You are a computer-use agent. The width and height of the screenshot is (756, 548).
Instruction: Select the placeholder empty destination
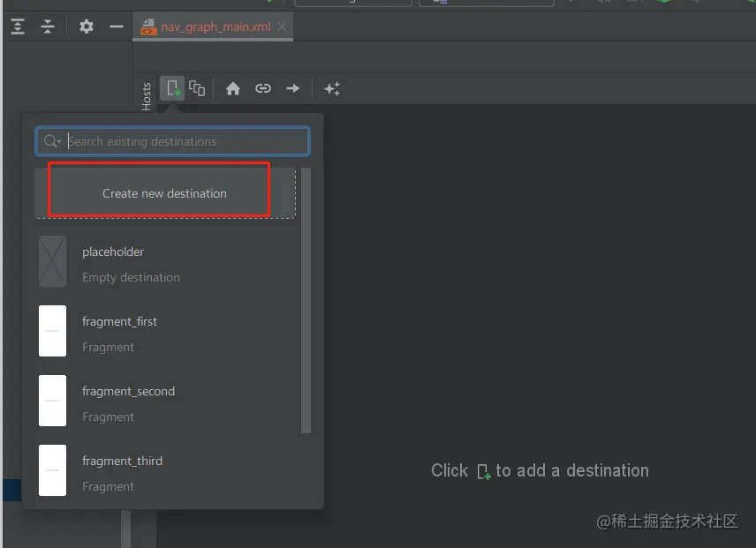coord(165,263)
